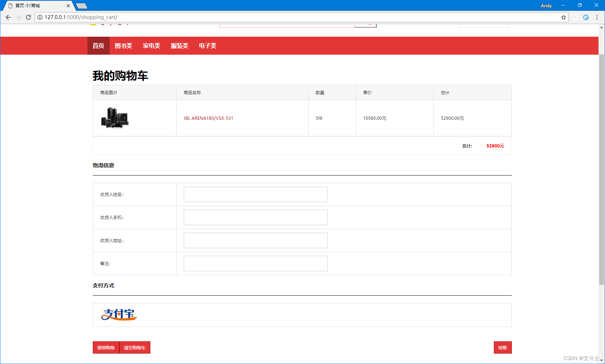The width and height of the screenshot is (605, 364).
Task: Close the 首页-51商城 tab
Action: coord(68,6)
